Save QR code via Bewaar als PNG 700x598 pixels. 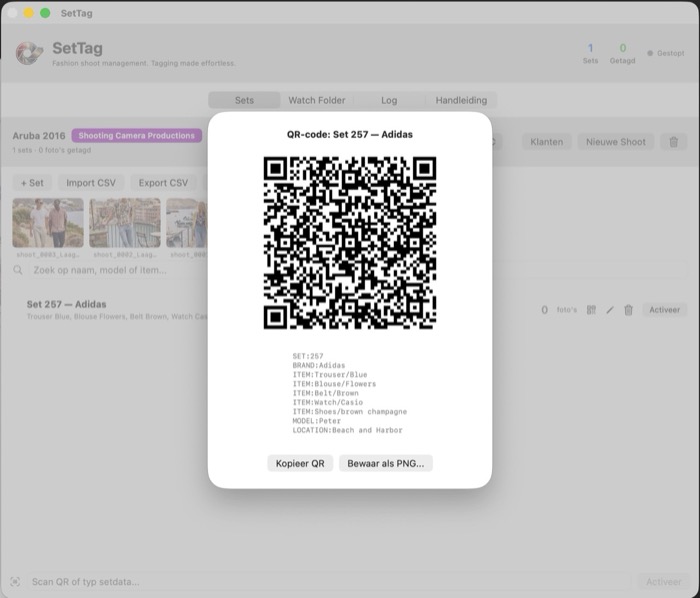point(386,463)
